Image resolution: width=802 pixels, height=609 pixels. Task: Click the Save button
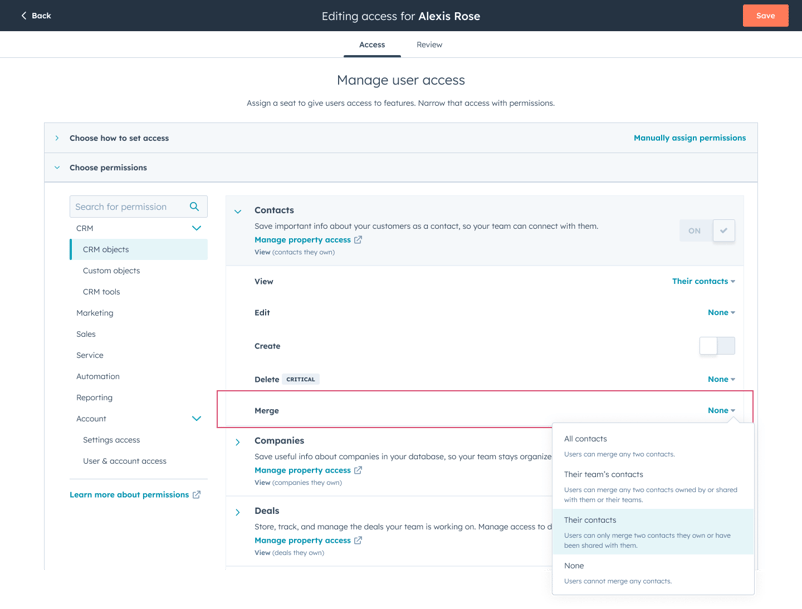click(764, 15)
